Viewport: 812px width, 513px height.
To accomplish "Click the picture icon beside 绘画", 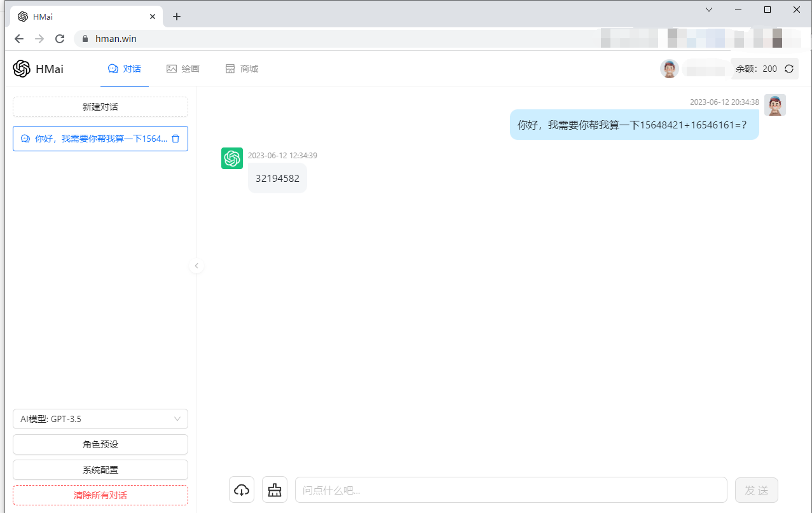I will pos(170,68).
